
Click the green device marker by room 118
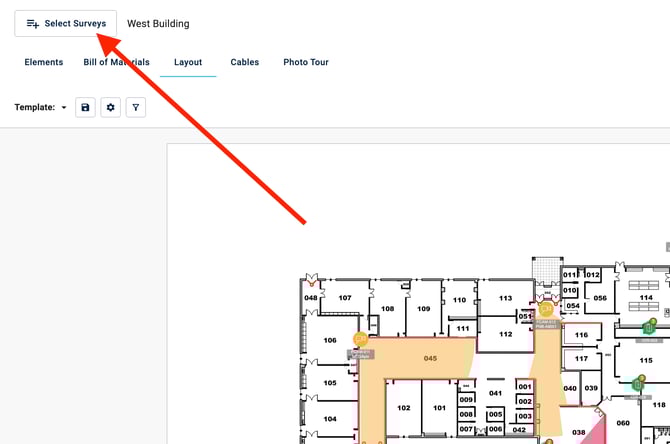point(638,383)
